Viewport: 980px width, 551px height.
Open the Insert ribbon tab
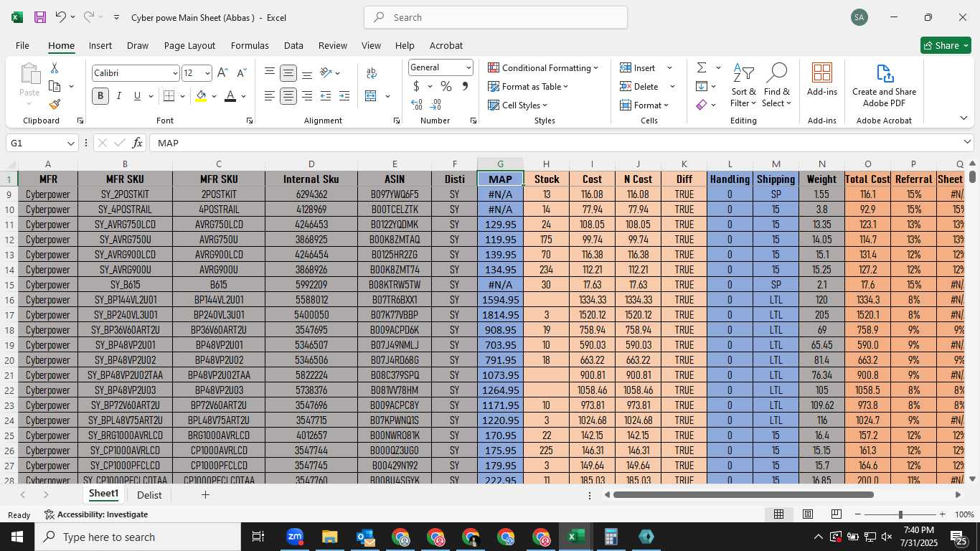tap(100, 45)
